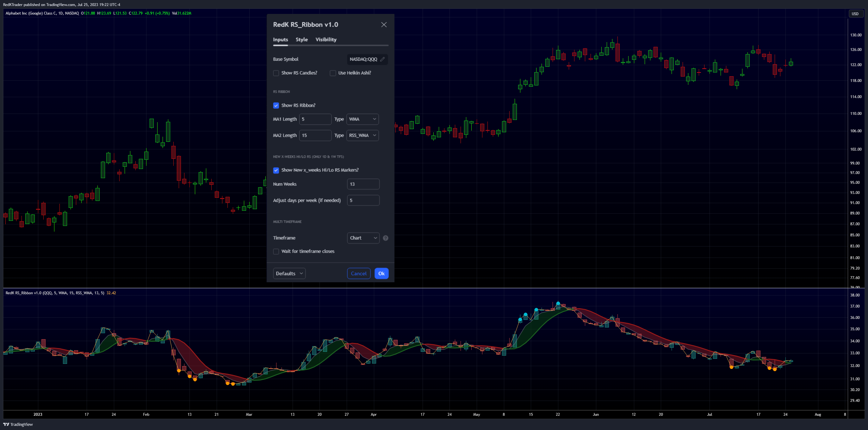Click the 102.00 price axis label
Image resolution: width=868 pixels, height=430 pixels.
856,149
